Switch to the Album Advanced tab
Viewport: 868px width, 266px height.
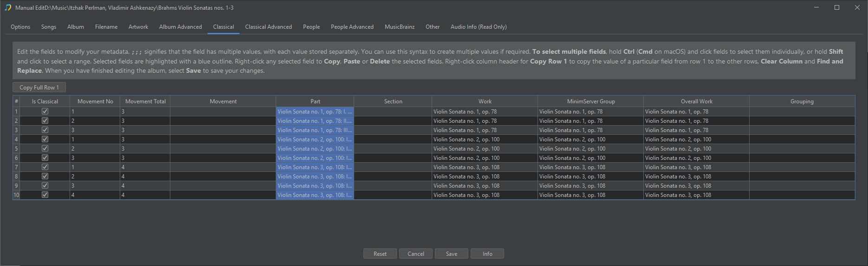click(x=181, y=27)
